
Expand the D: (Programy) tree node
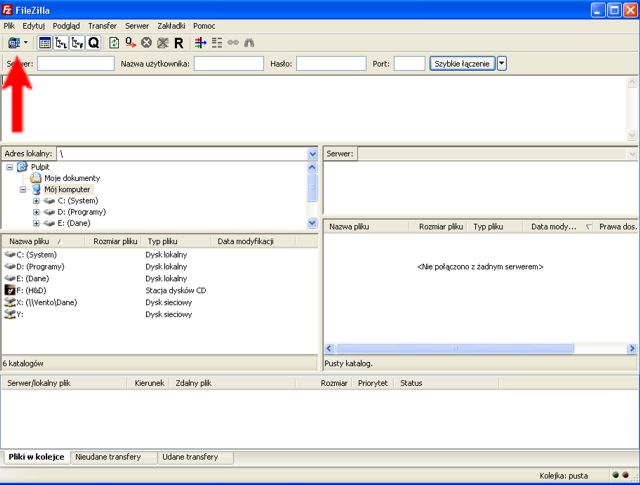pyautogui.click(x=36, y=212)
